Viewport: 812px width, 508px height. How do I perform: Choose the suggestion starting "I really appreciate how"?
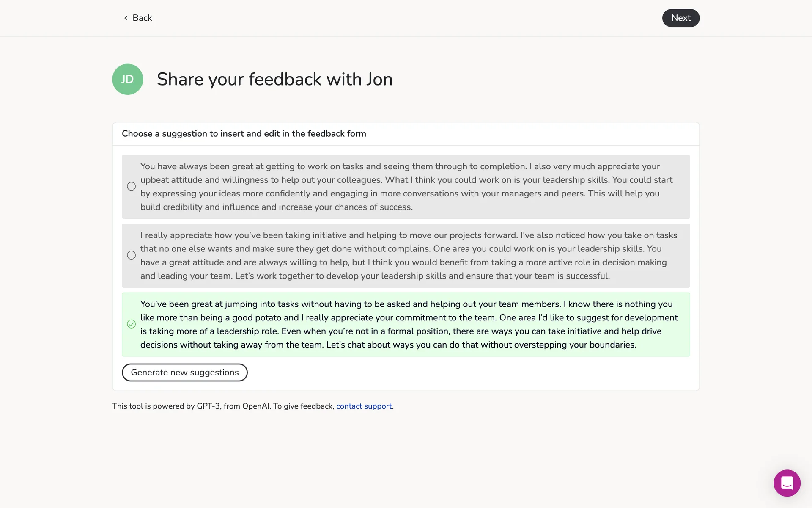coord(406,256)
